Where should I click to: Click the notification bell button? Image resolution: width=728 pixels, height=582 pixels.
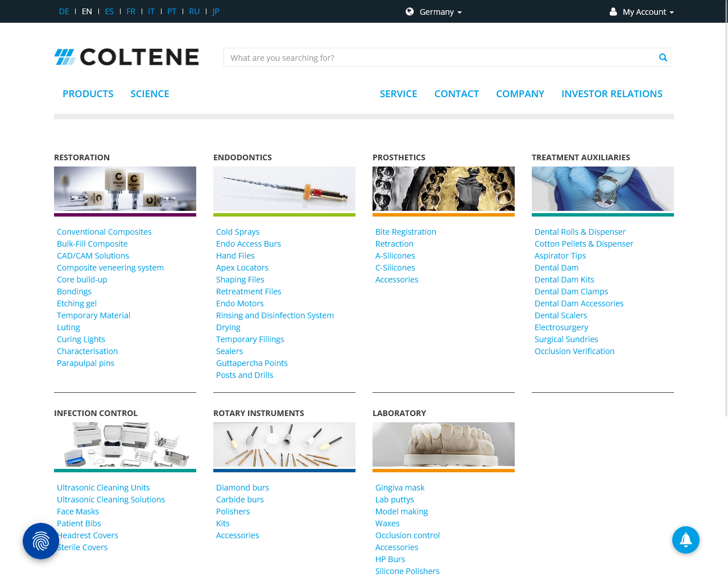click(686, 540)
